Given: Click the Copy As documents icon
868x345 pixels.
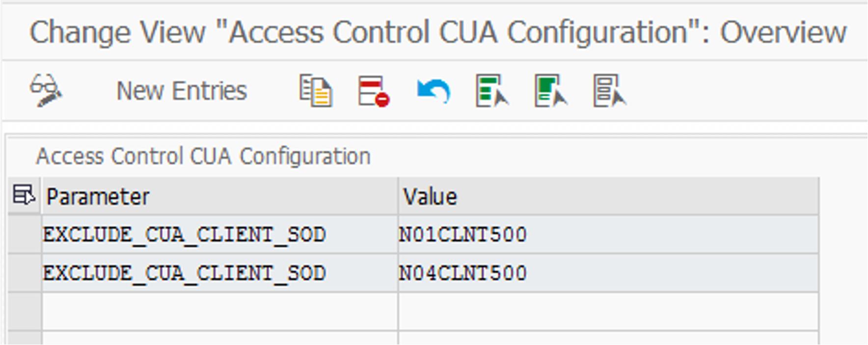Looking at the screenshot, I should coord(316,90).
